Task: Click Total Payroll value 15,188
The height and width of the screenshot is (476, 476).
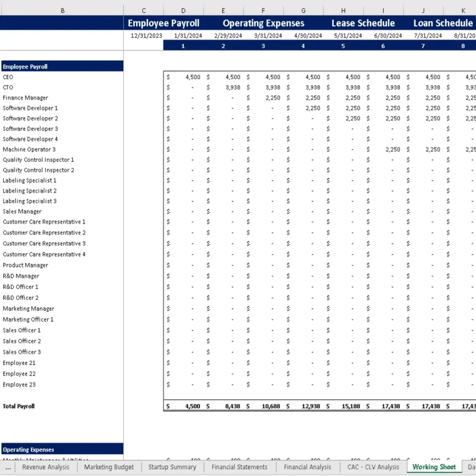Action: click(x=351, y=406)
